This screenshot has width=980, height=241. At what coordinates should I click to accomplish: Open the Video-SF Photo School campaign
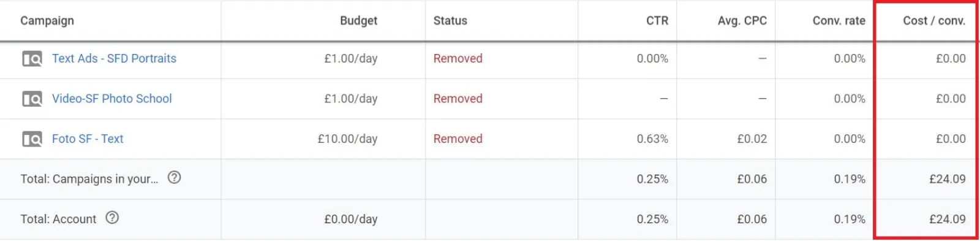click(112, 99)
